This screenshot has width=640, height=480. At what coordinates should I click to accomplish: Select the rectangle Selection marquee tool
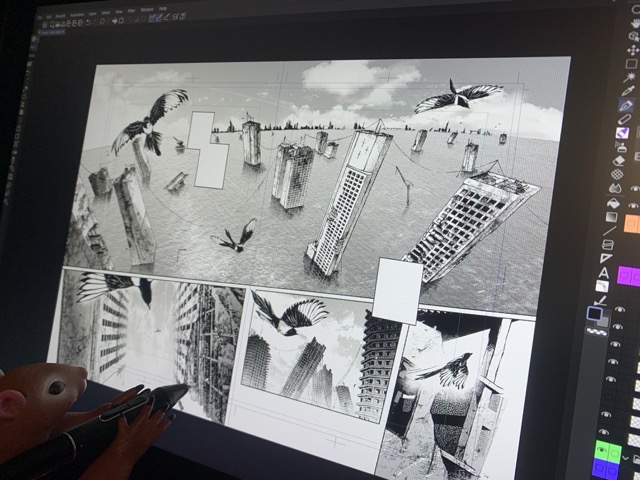click(631, 64)
